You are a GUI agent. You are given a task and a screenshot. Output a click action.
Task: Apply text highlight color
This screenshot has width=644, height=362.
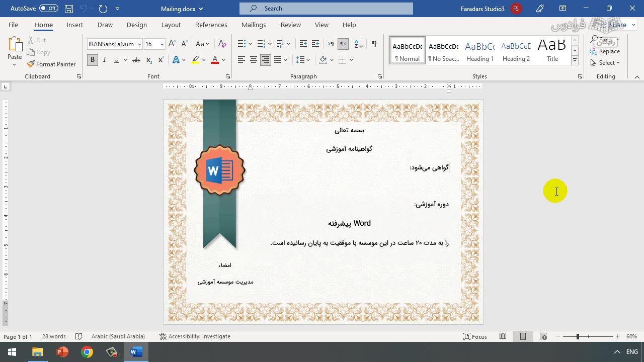coord(195,60)
